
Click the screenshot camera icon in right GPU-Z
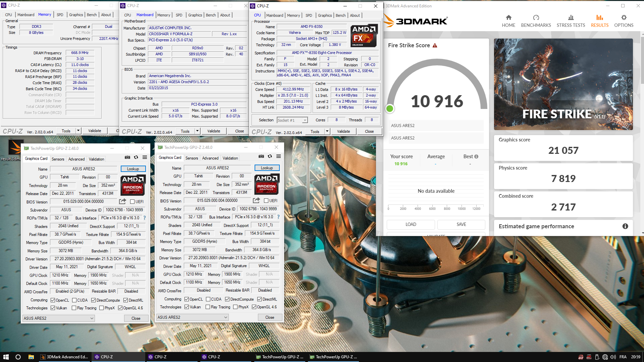point(261,156)
